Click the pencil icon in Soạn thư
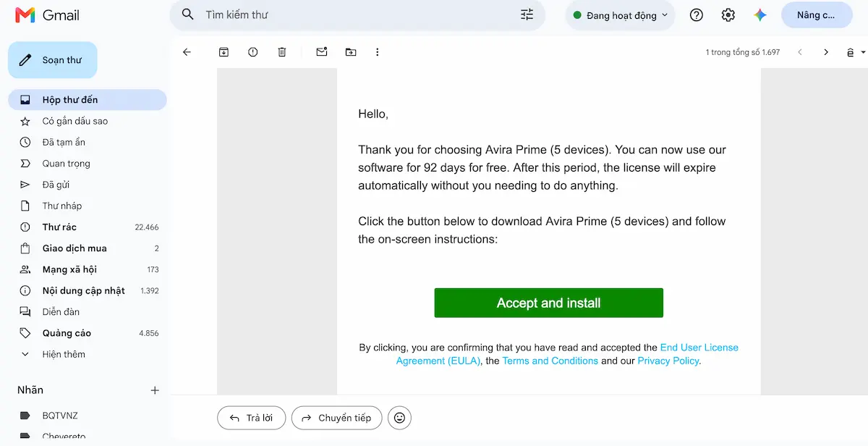868x446 pixels. 25,60
